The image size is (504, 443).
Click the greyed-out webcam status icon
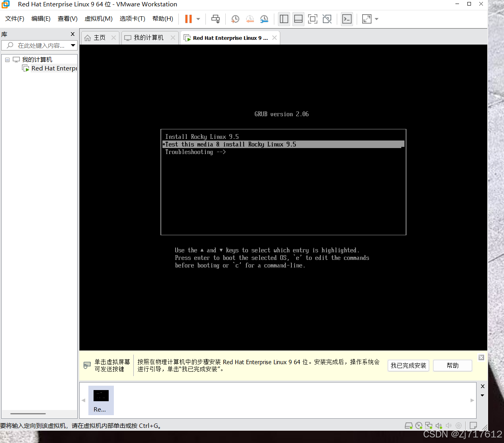coord(459,425)
